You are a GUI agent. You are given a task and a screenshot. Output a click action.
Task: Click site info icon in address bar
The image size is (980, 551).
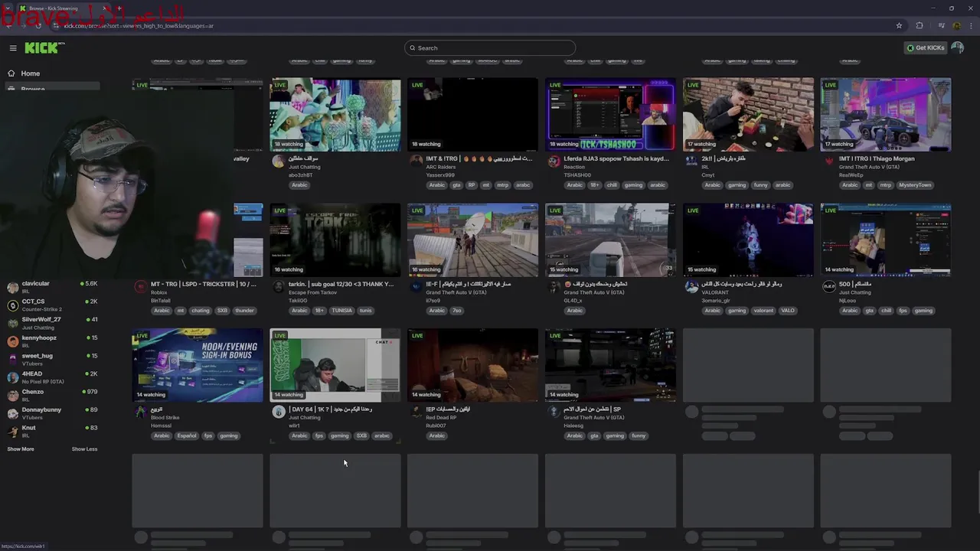tap(56, 25)
